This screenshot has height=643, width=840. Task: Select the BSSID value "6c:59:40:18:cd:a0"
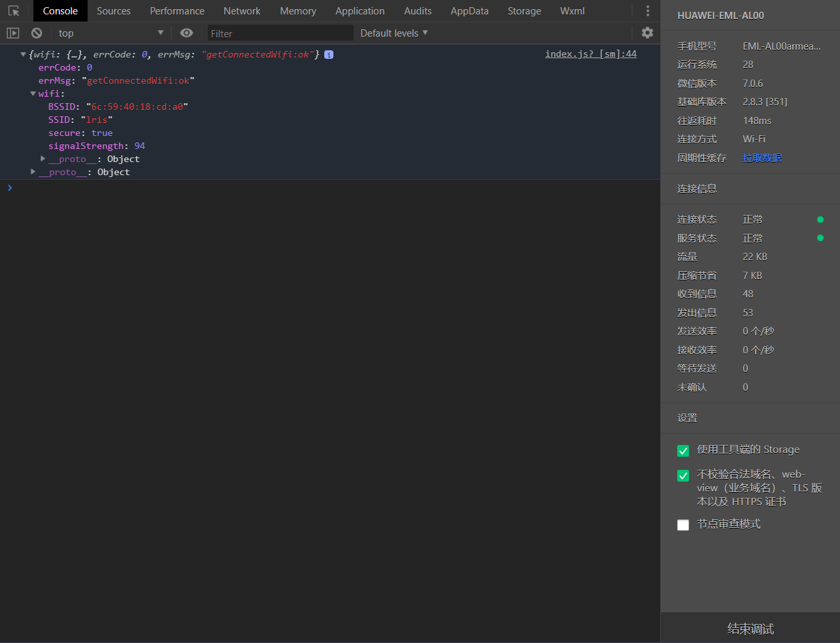click(137, 107)
